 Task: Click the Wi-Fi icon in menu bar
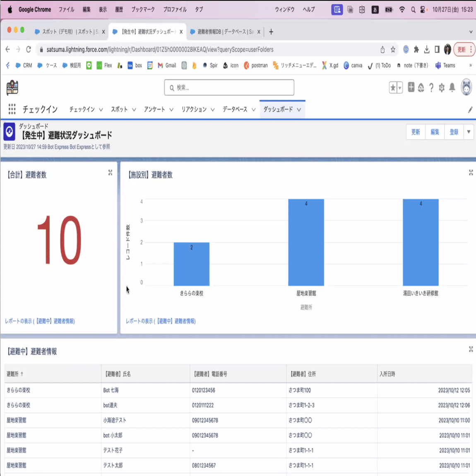402,10
